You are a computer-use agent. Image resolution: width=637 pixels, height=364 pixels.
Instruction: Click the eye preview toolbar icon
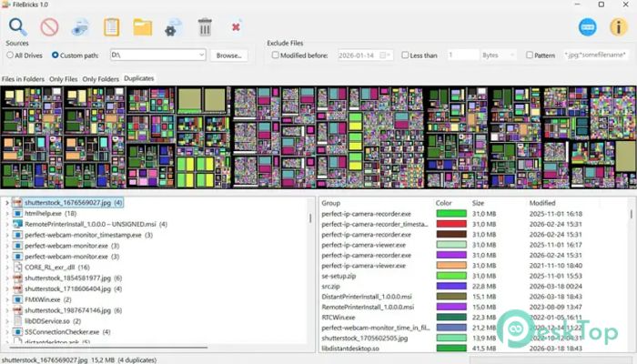(80, 27)
